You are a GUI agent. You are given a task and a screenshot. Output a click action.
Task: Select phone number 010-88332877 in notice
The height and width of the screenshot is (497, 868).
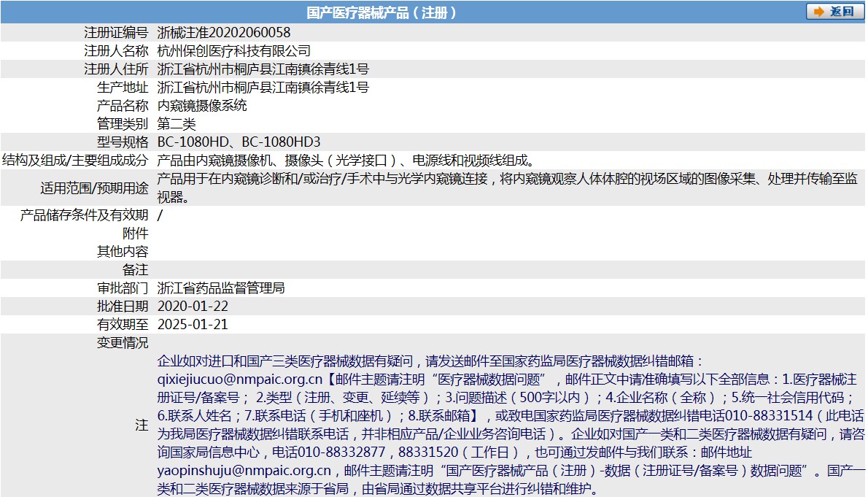pos(341,452)
